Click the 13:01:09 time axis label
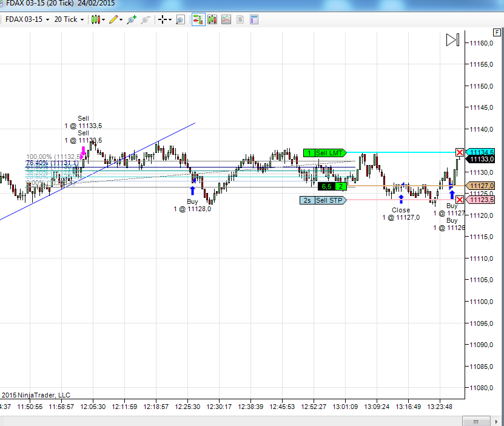 point(345,407)
